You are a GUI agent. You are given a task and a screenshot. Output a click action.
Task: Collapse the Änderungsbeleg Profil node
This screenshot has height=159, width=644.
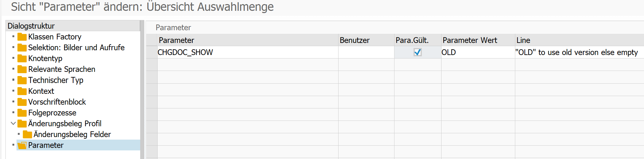13,123
